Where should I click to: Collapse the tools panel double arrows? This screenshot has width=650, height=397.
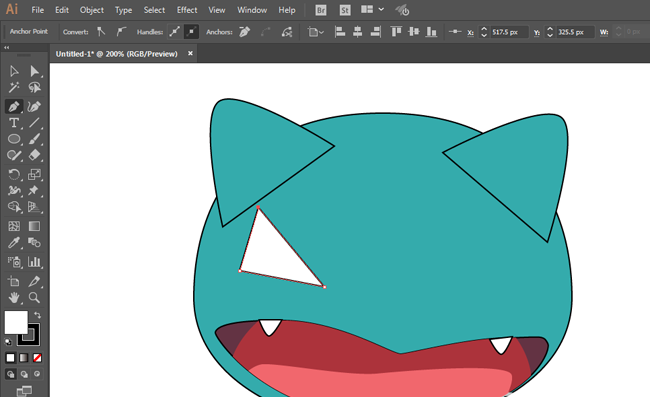(7, 48)
